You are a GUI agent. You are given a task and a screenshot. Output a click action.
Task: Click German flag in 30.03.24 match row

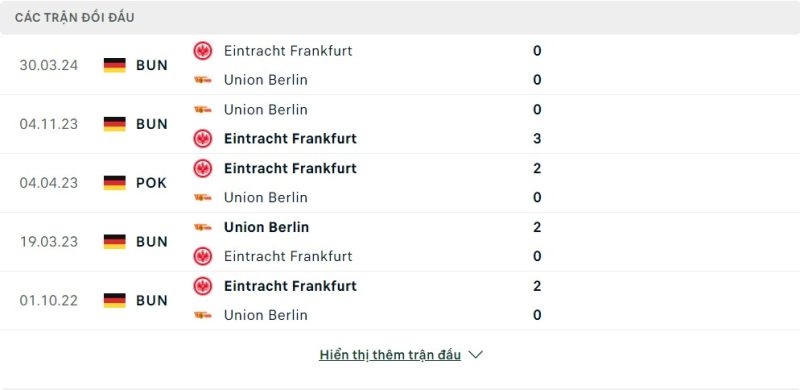pos(115,65)
